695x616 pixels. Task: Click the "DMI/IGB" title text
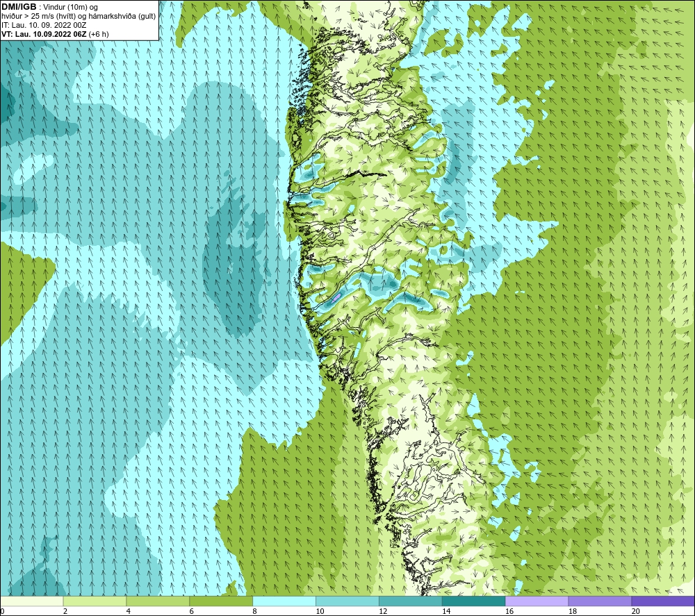pyautogui.click(x=19, y=7)
